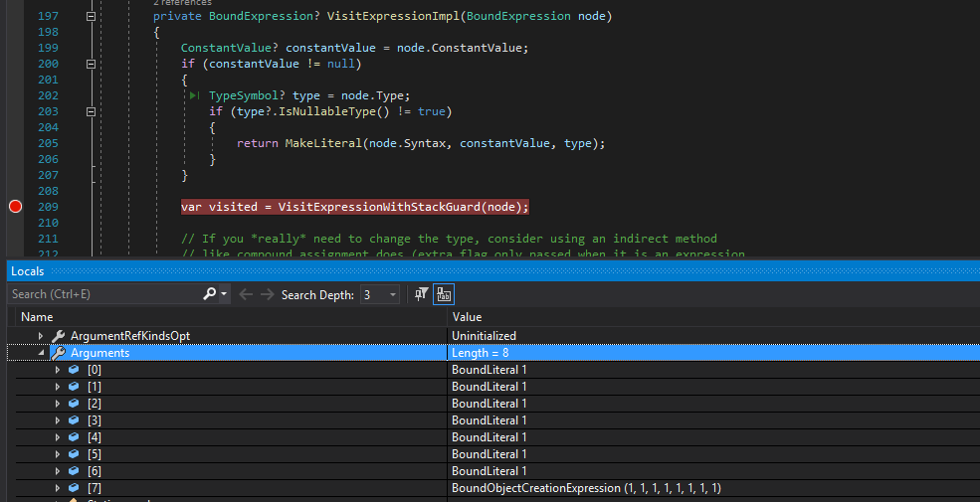
Task: Click the find next forward arrow in Locals
Action: point(267,294)
